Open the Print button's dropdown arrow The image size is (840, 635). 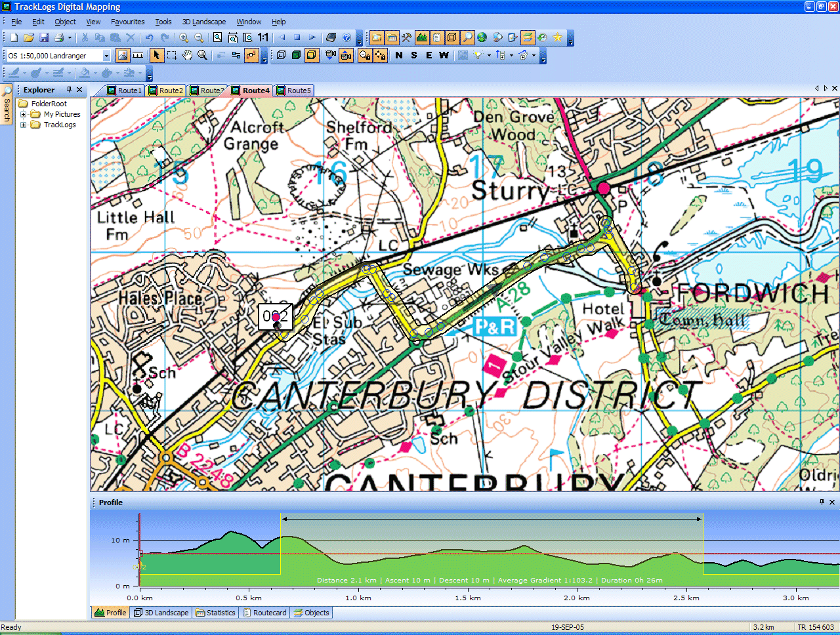pos(70,37)
